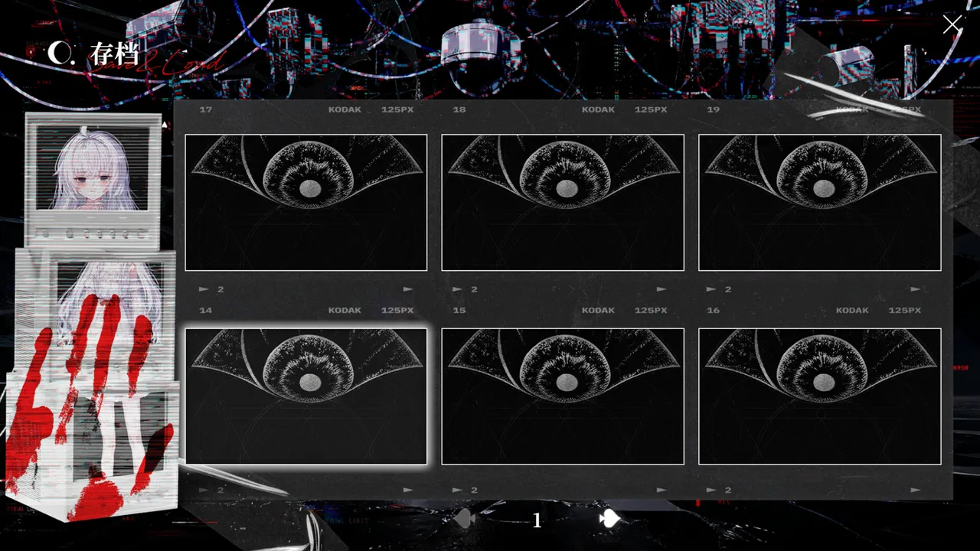The image size is (980, 551).
Task: Select save slot 19 eye thumbnail
Action: (x=820, y=203)
